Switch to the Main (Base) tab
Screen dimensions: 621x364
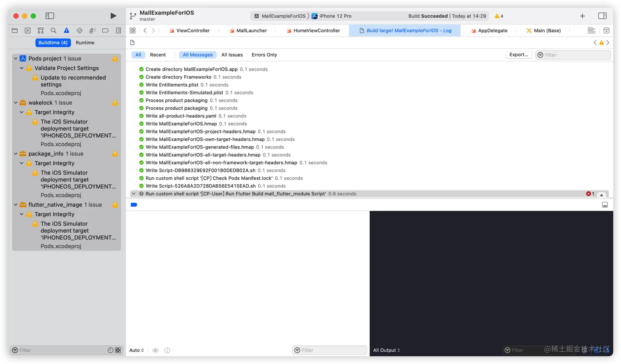click(544, 30)
